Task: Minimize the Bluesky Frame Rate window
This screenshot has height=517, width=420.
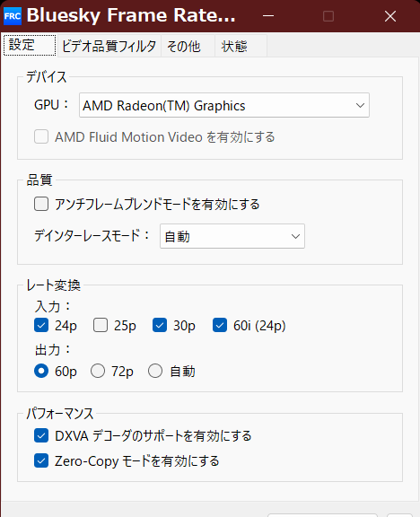Action: (x=268, y=16)
